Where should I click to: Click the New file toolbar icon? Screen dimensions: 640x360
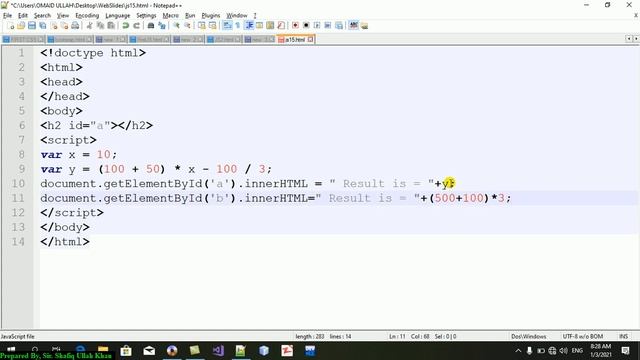(10, 26)
